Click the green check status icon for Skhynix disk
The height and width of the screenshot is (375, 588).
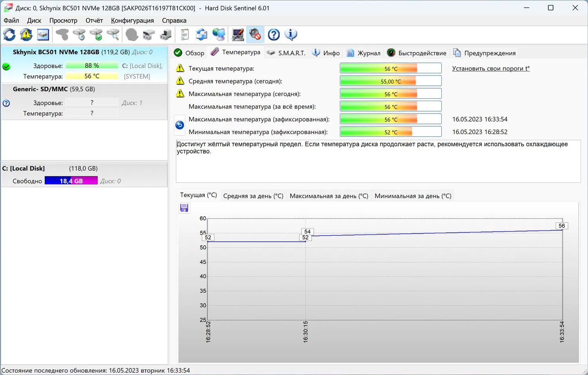6,67
